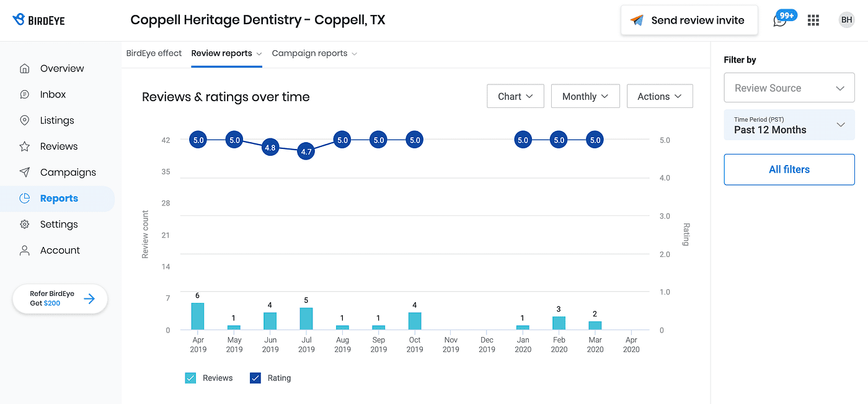The height and width of the screenshot is (404, 868).
Task: Click the 5.0 rating point for Jan 2020
Action: (523, 140)
